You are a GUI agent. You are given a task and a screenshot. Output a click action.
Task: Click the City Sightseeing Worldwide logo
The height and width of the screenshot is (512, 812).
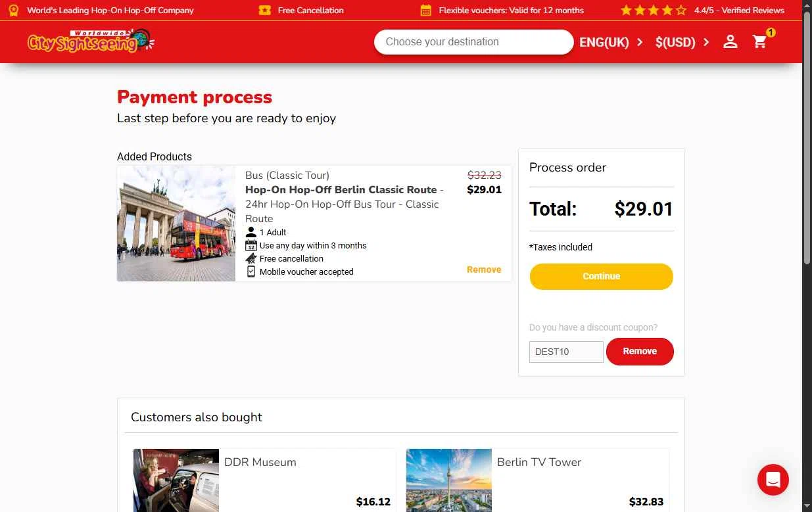(x=91, y=41)
